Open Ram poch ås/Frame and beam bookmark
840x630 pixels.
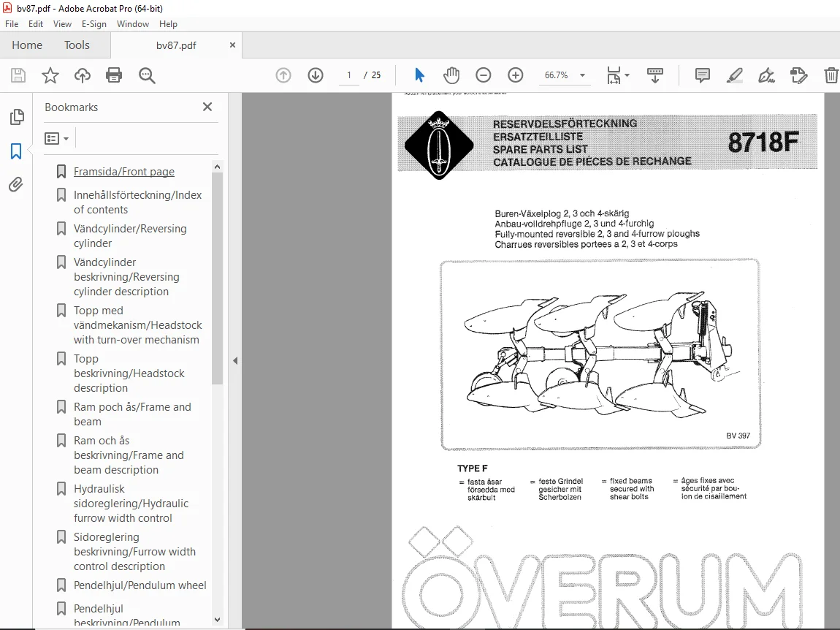[x=132, y=414]
